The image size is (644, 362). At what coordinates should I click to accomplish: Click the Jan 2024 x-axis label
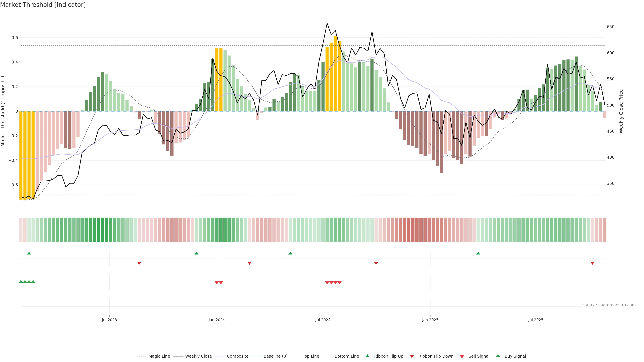click(217, 320)
